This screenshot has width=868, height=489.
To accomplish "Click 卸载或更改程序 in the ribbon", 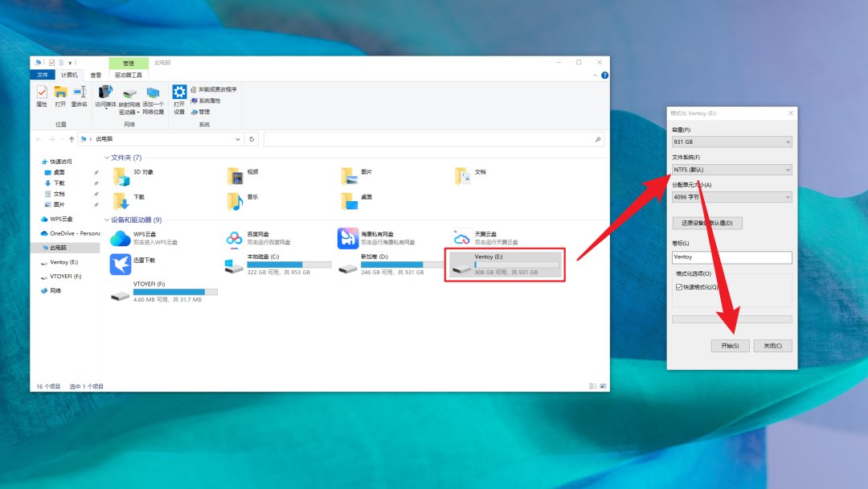I will tap(214, 89).
